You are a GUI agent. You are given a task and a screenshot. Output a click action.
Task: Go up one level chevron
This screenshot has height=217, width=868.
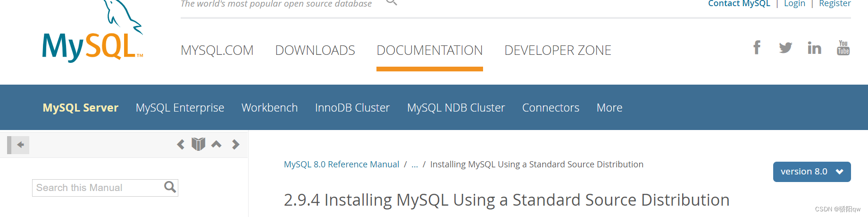point(217,144)
